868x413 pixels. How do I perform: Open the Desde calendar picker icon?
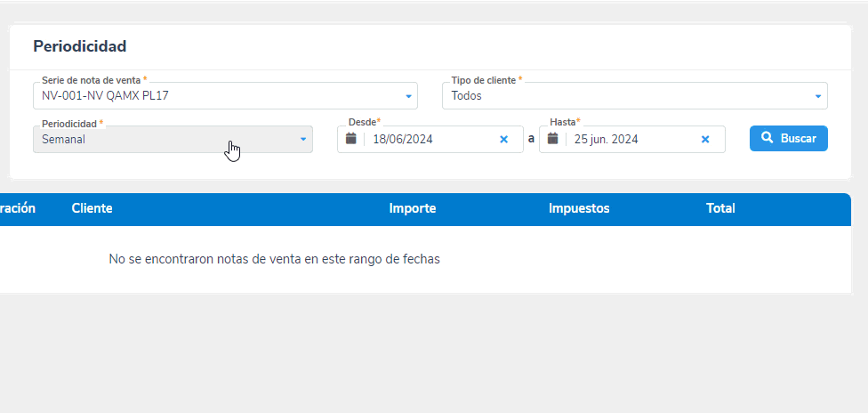[x=351, y=139]
